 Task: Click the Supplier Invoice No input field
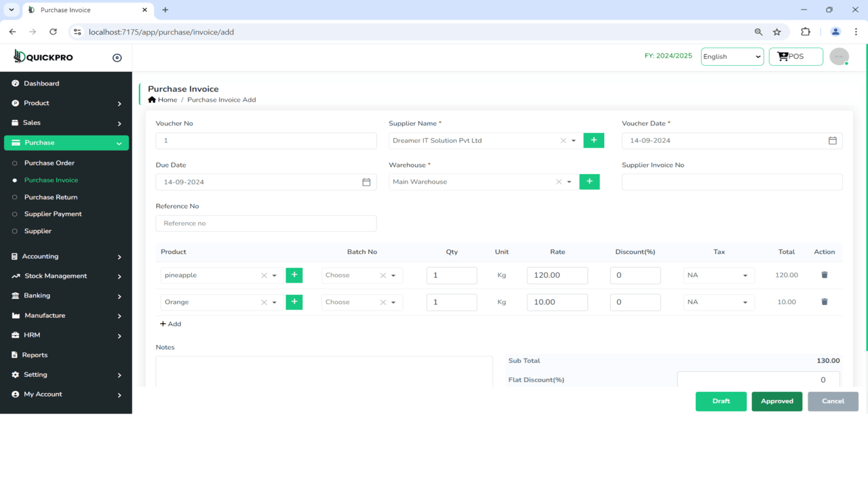(732, 182)
